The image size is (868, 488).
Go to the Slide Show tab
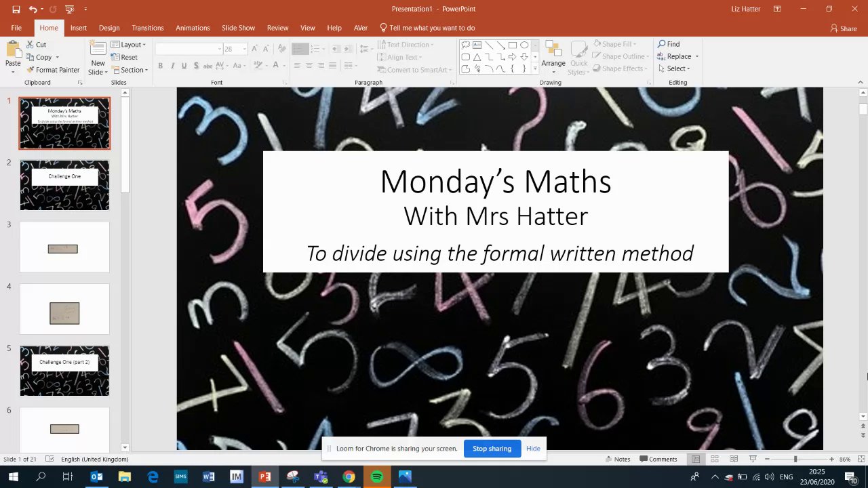[x=238, y=28]
